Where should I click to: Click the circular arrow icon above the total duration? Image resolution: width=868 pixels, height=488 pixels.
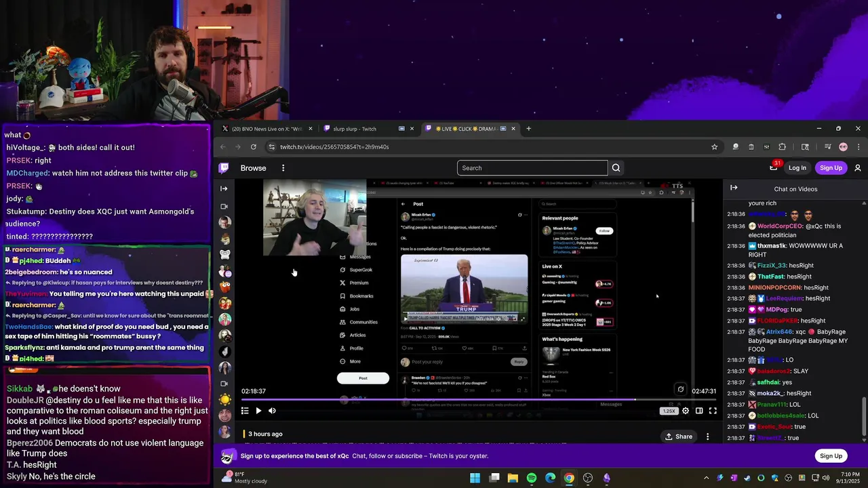[681, 390]
